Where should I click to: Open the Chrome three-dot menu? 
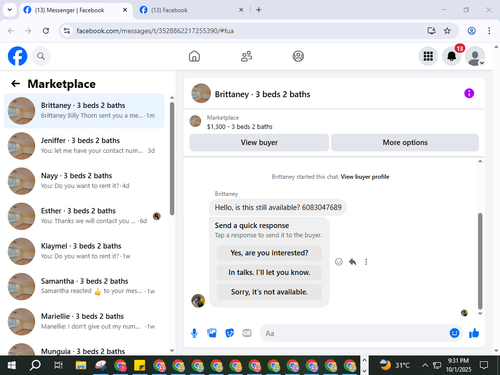(x=489, y=31)
